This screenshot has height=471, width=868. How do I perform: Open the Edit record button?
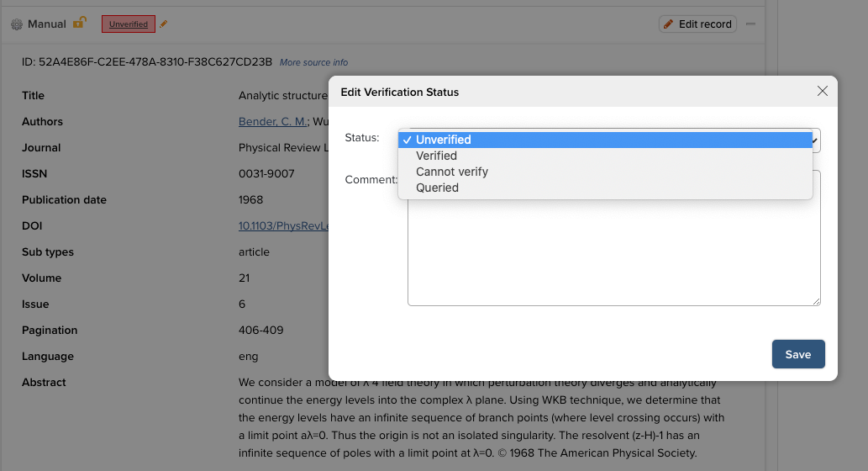pyautogui.click(x=697, y=24)
